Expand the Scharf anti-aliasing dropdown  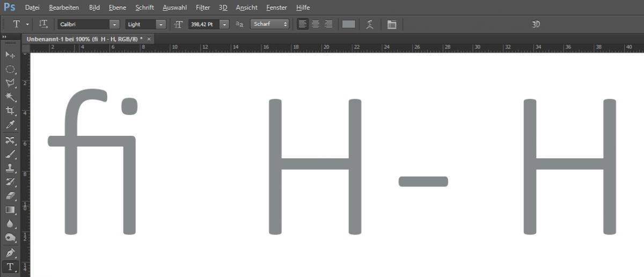coord(269,24)
